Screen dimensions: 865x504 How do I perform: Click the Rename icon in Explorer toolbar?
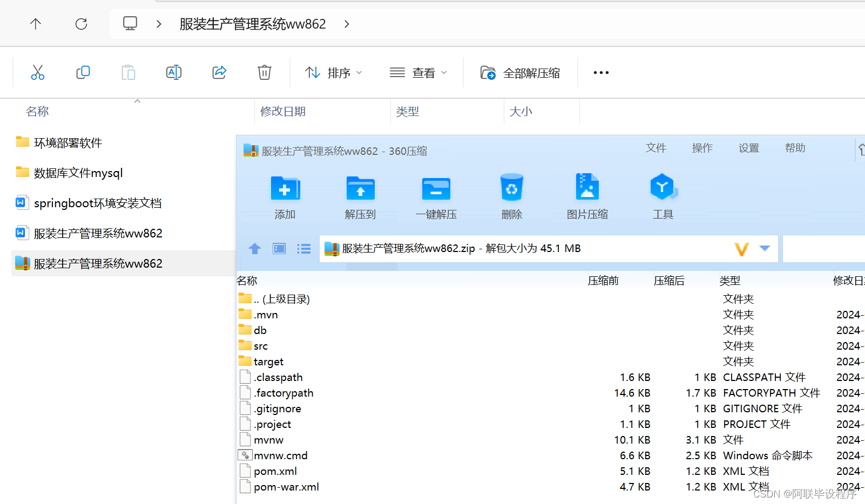[x=173, y=72]
